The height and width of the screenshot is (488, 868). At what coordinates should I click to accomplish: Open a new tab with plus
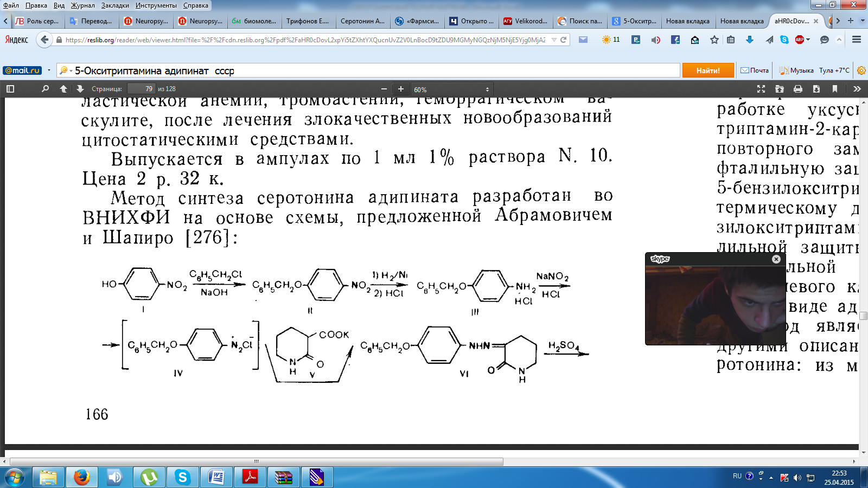[851, 21]
